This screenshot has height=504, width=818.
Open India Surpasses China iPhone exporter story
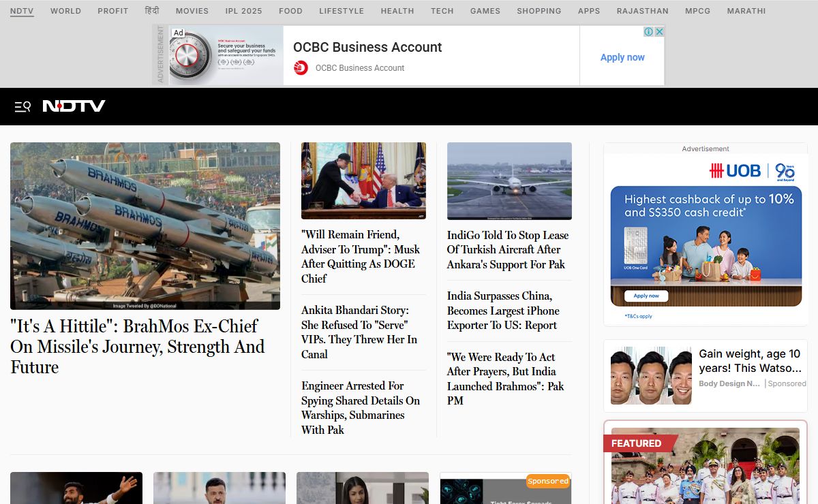[x=503, y=311]
